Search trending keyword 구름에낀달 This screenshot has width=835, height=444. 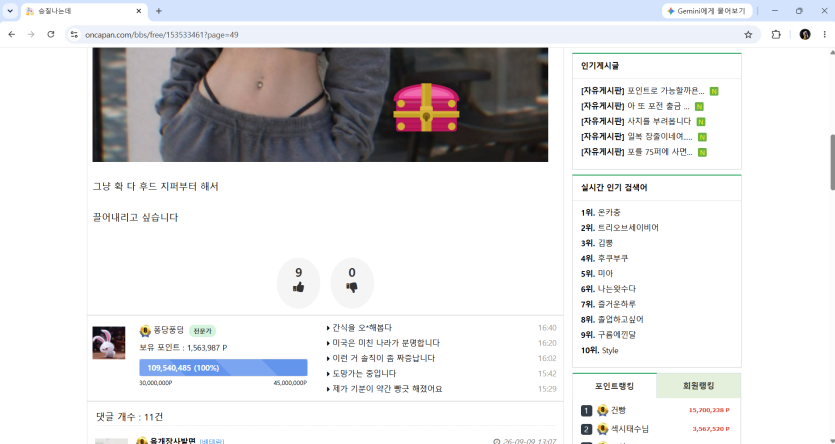[617, 335]
